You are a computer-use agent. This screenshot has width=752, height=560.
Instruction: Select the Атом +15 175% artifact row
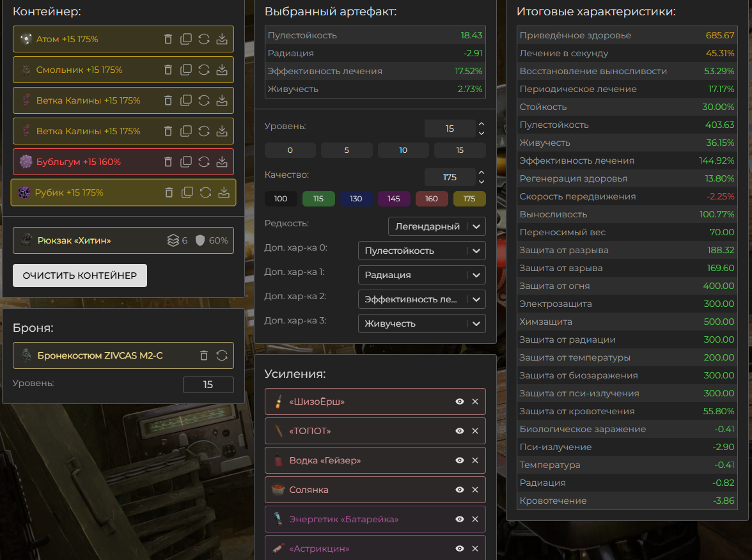[x=123, y=40]
